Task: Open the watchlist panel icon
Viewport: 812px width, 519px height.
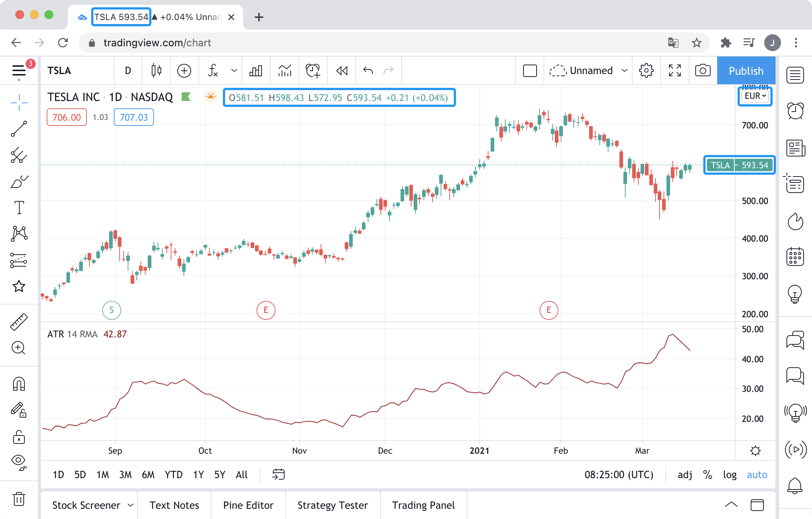Action: tap(795, 75)
